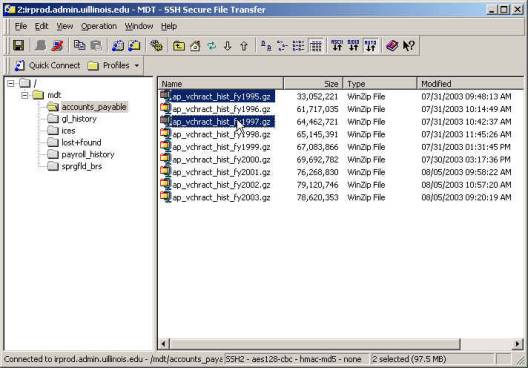Viewport: 528px width, 368px height.
Task: Click the size value 79,120,746
Action: tap(317, 185)
